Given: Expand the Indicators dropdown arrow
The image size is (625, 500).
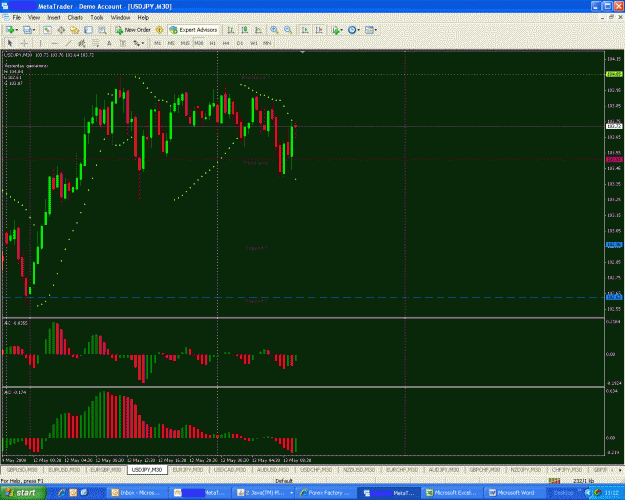Looking at the screenshot, I should [342, 30].
